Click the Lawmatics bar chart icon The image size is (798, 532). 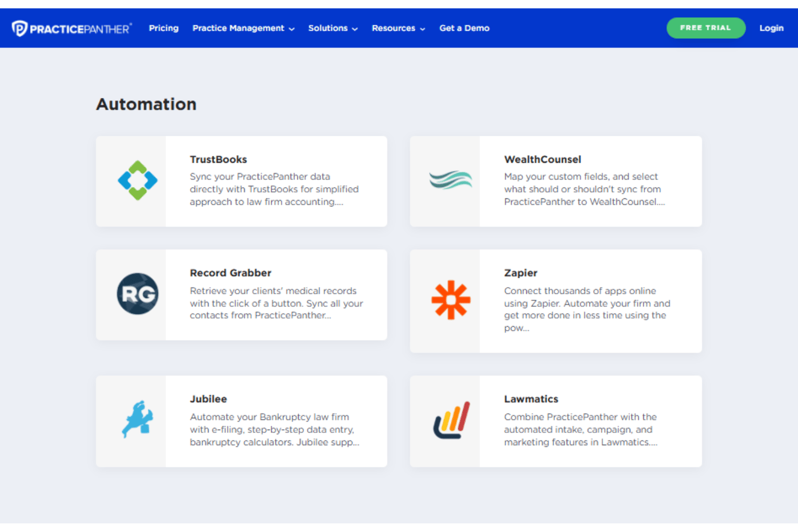click(451, 420)
